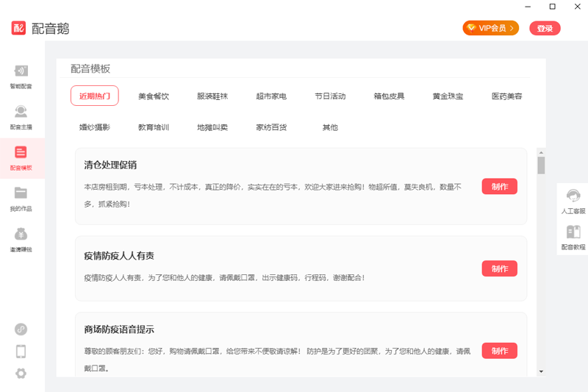Viewport: 588px width, 392px height.
Task: Open settings gear icon at bottom-left
Action: click(21, 373)
